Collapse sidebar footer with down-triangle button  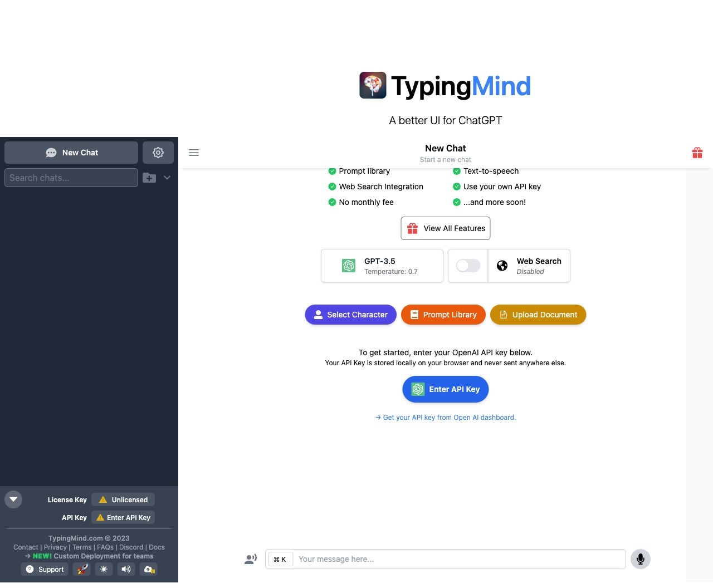pyautogui.click(x=13, y=499)
